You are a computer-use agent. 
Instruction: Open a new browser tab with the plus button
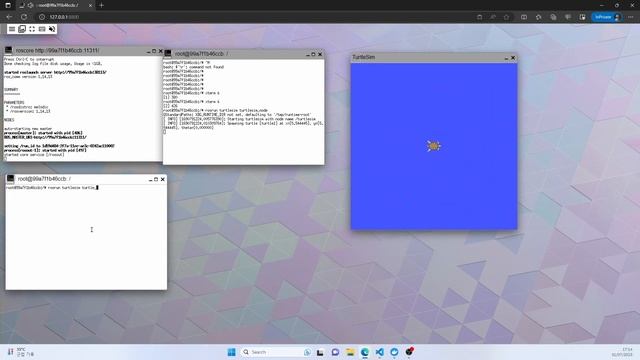click(101, 5)
